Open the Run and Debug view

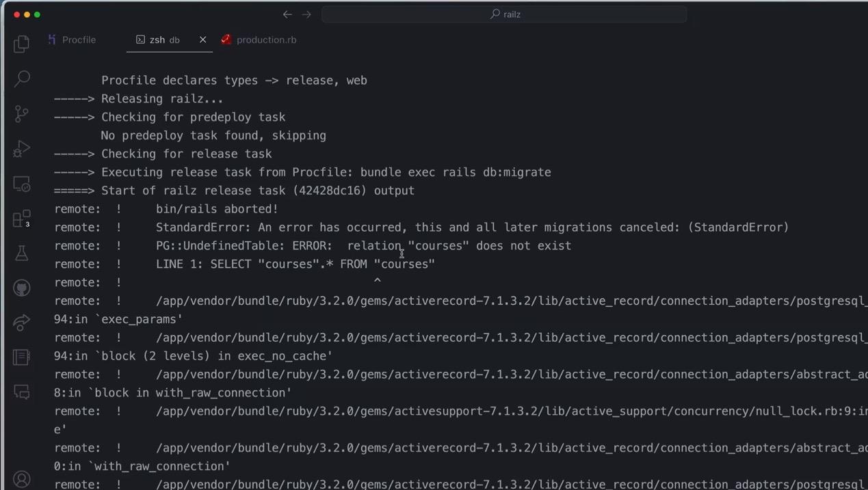[22, 148]
